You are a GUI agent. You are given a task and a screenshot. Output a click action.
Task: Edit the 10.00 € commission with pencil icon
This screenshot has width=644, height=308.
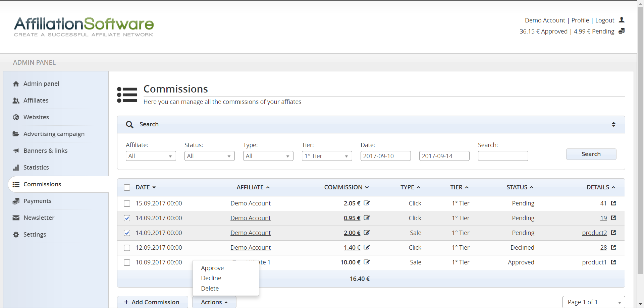(367, 262)
